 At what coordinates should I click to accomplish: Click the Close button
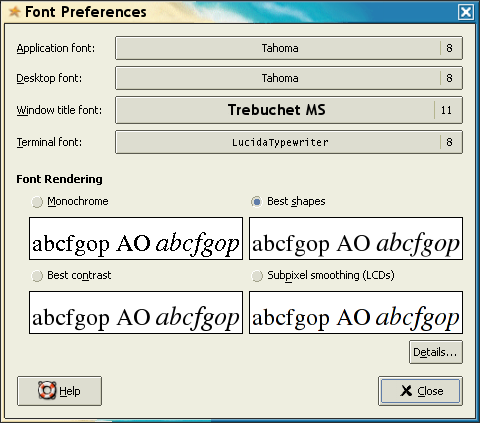pyautogui.click(x=420, y=391)
